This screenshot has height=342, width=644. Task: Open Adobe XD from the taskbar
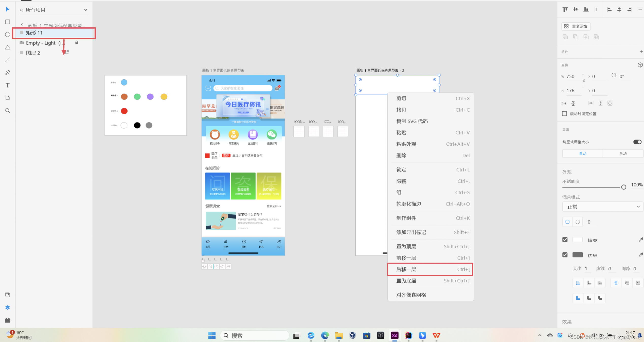[395, 335]
